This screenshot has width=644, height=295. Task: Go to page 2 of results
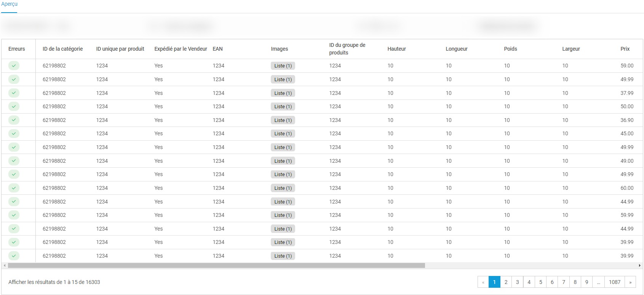point(506,282)
